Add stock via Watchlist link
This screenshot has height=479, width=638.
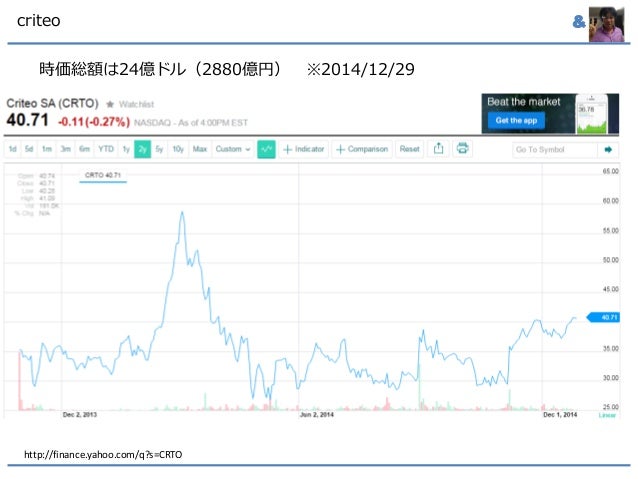136,104
